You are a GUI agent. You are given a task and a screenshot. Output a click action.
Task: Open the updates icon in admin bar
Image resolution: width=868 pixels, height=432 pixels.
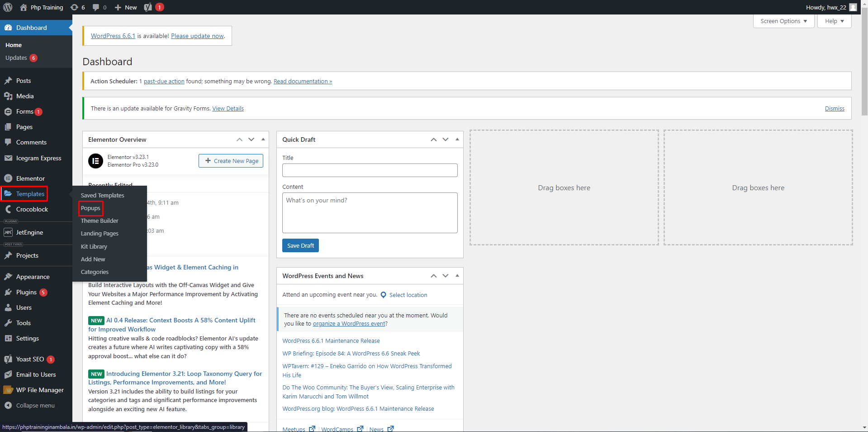(x=75, y=7)
